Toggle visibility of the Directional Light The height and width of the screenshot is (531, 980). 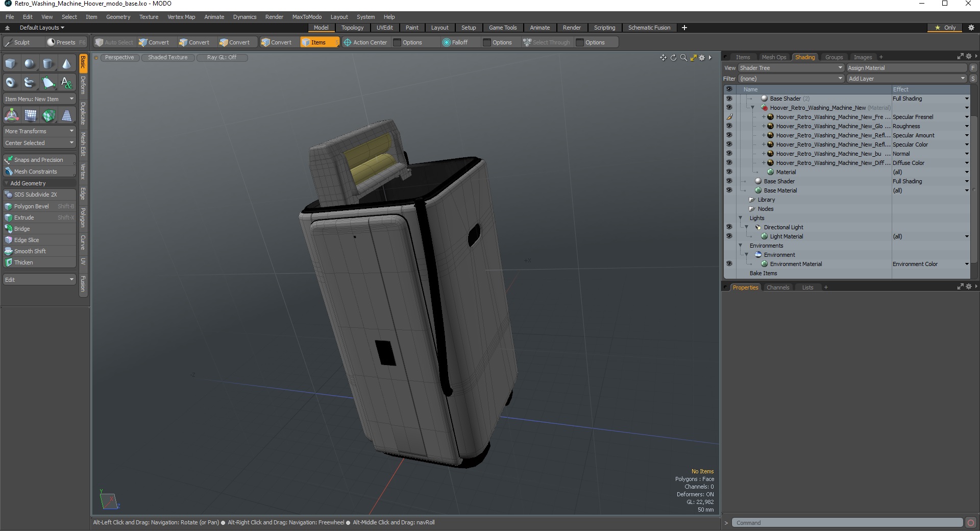(x=729, y=227)
